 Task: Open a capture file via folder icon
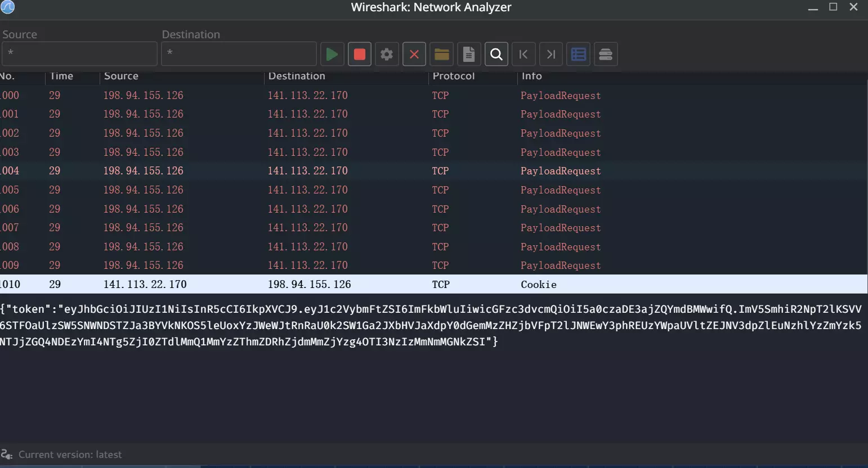pyautogui.click(x=442, y=55)
